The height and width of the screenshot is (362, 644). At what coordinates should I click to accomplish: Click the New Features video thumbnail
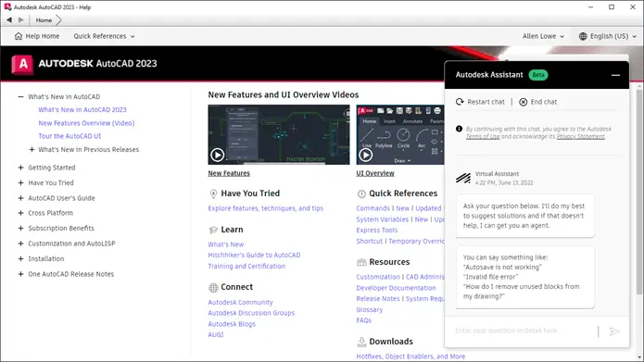279,134
